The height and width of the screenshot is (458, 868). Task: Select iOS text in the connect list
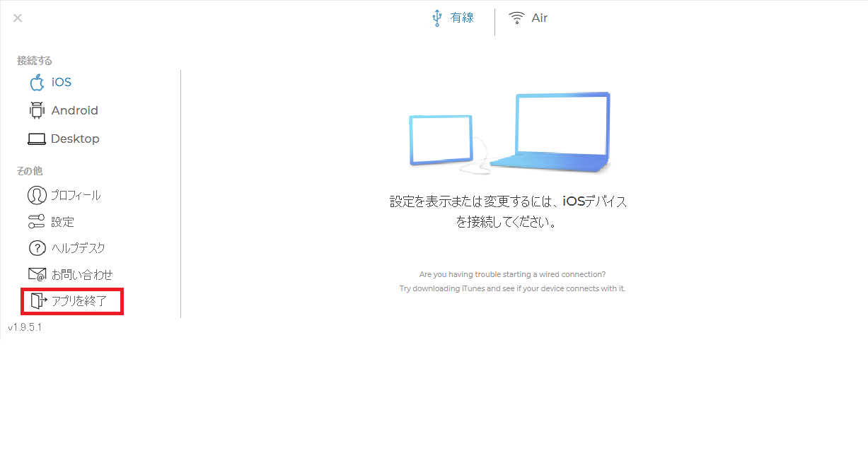coord(62,83)
